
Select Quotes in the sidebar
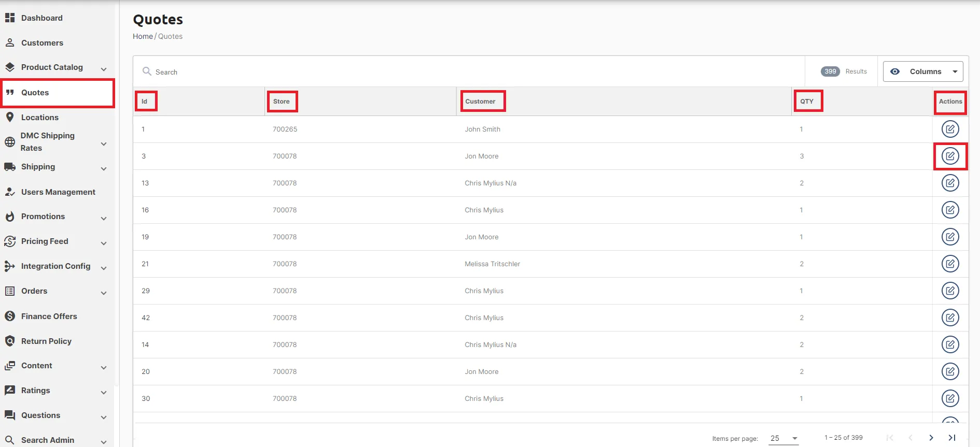[57, 93]
